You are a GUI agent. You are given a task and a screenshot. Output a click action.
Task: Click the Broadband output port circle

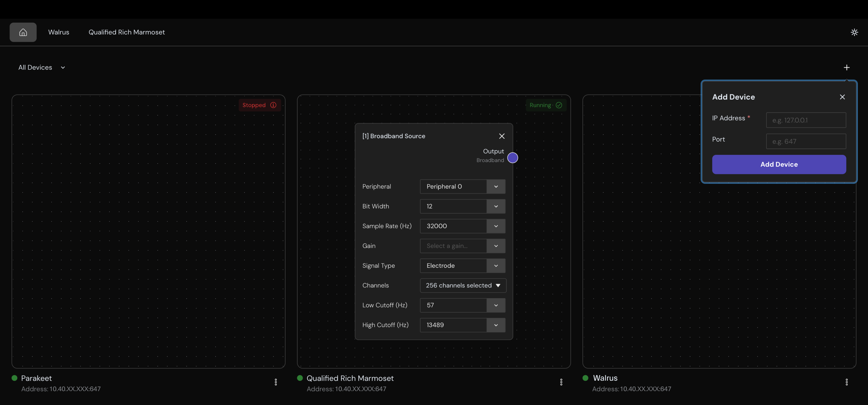point(512,157)
